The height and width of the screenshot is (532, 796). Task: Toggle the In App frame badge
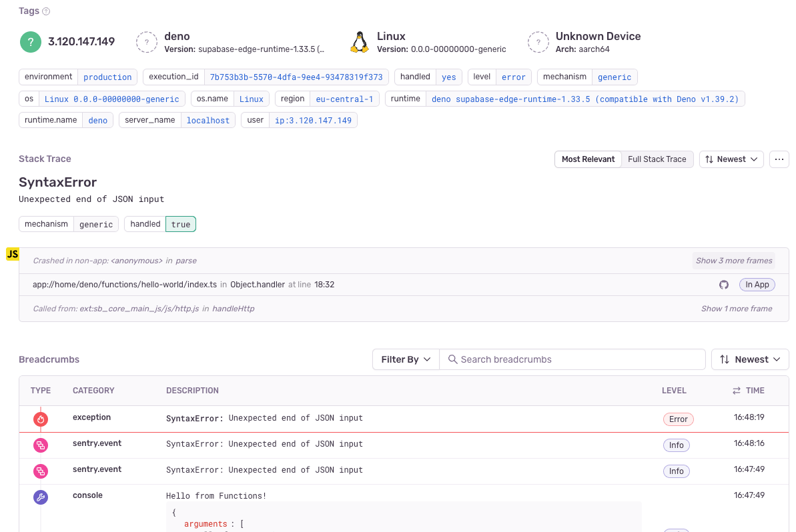point(757,285)
